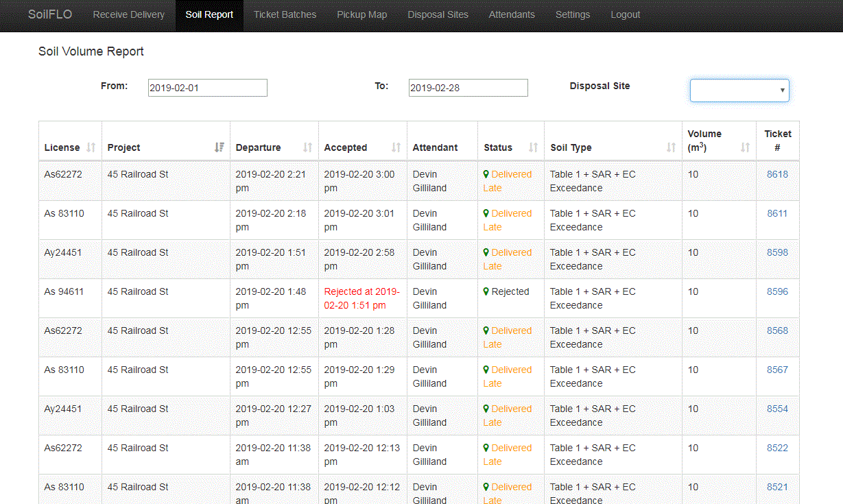Click map pin icon for ticket 8598

click(486, 252)
